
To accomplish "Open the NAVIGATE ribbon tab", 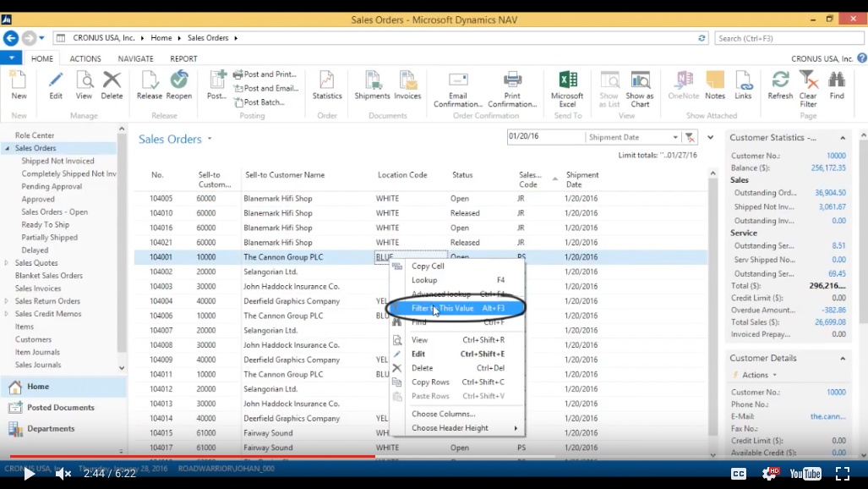I will (x=135, y=58).
